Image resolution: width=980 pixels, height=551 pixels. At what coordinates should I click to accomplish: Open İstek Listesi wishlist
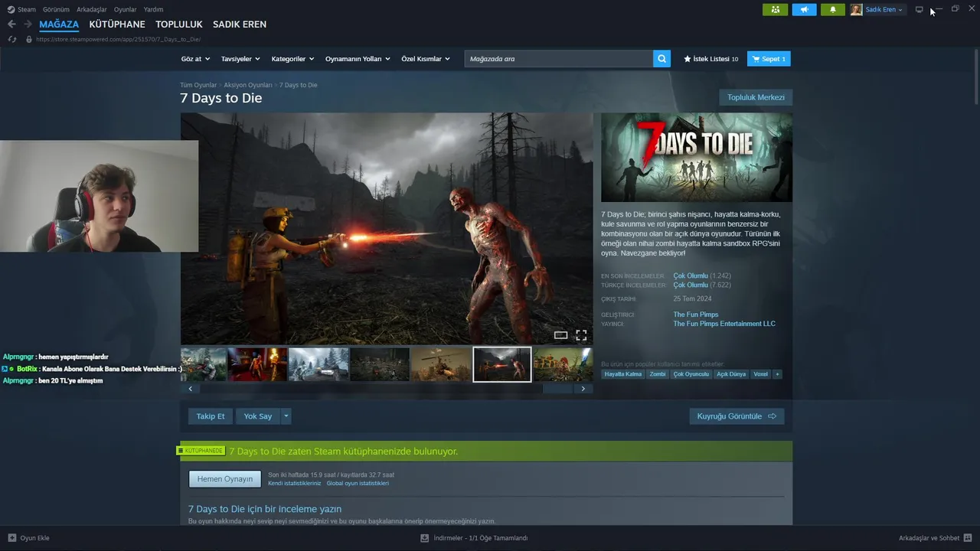710,59
